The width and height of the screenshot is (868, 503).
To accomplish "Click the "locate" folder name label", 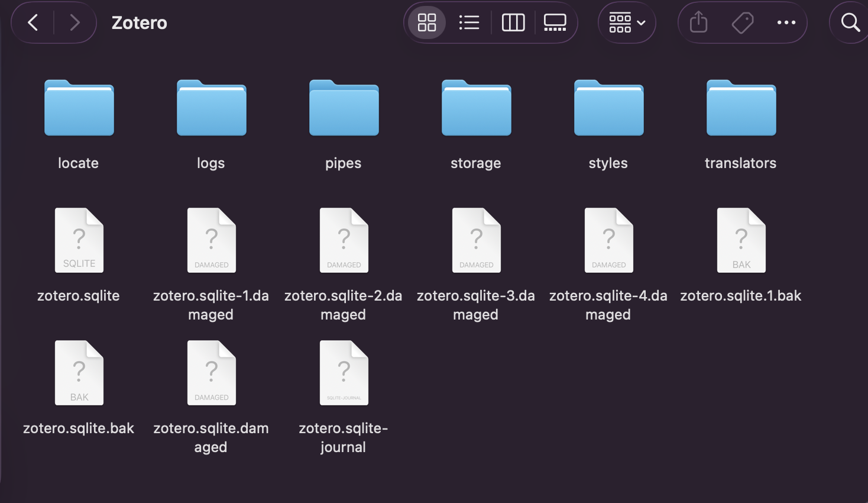I will pyautogui.click(x=78, y=163).
